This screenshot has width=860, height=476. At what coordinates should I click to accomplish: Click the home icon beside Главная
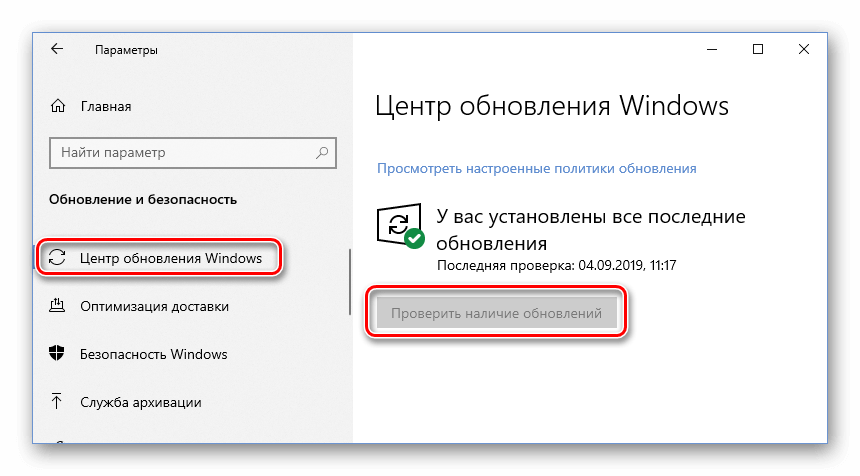pos(58,106)
